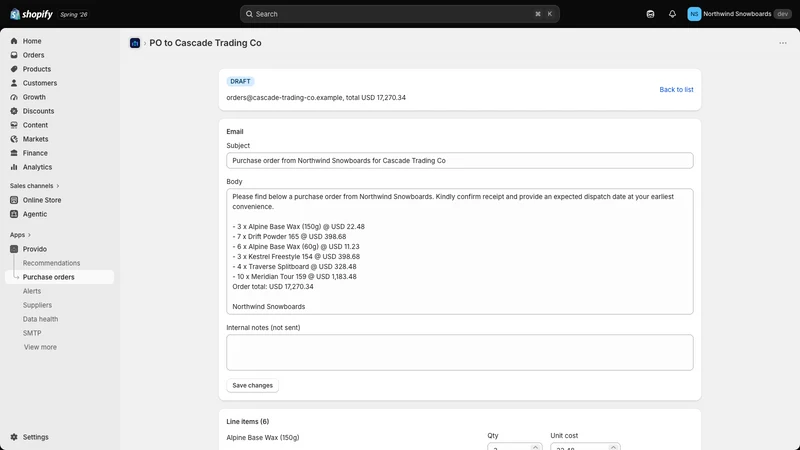Go to Suppliers in Provido
Viewport: 800px width, 450px height.
coord(37,305)
